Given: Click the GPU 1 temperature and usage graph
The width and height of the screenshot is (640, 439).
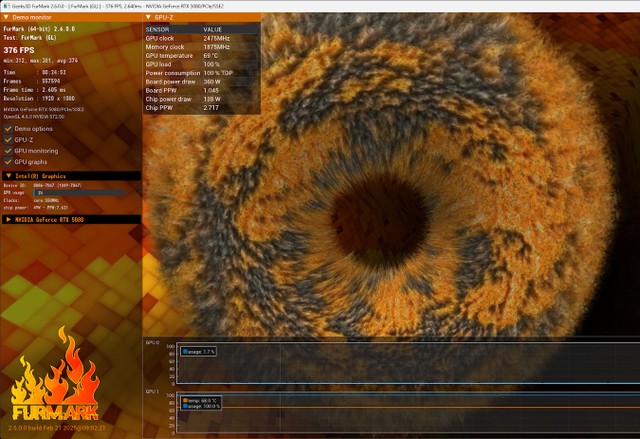Looking at the screenshot, I should 408,413.
